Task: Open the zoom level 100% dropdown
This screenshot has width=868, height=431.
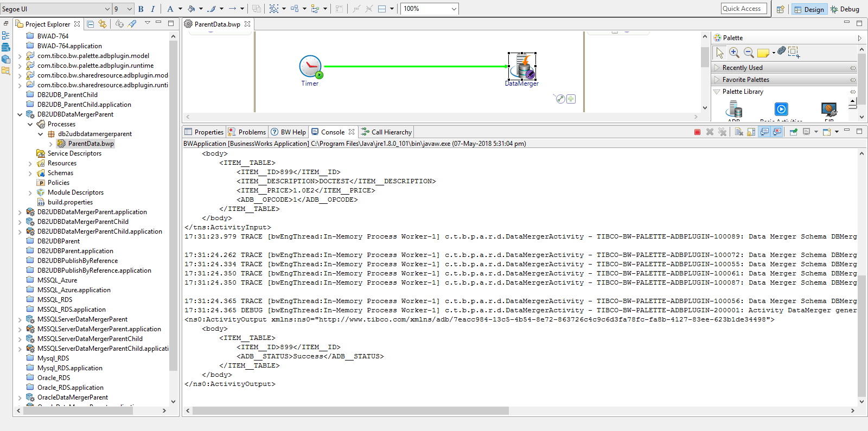Action: point(454,9)
